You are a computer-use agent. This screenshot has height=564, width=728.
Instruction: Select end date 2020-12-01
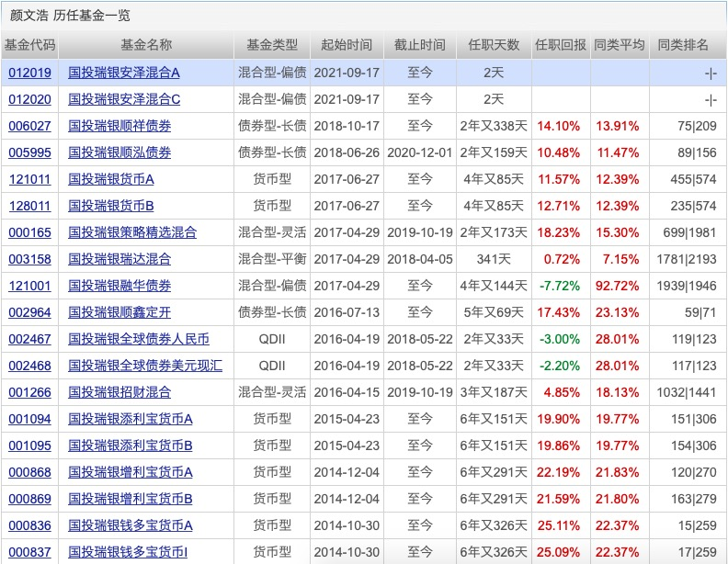click(420, 152)
